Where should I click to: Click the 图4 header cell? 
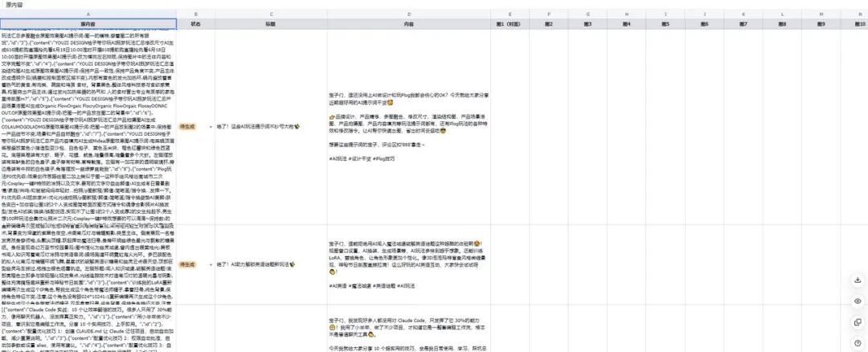[627, 24]
